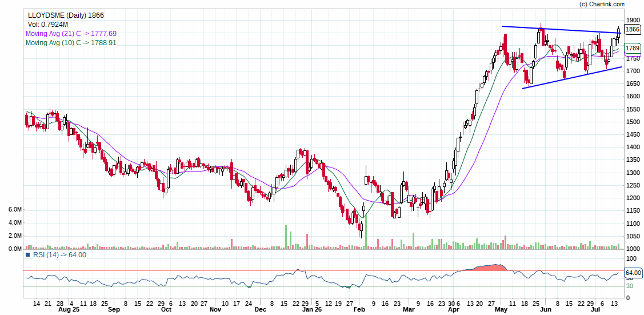Click the 0.0M volume axis label
644x315 pixels.
click(15, 249)
